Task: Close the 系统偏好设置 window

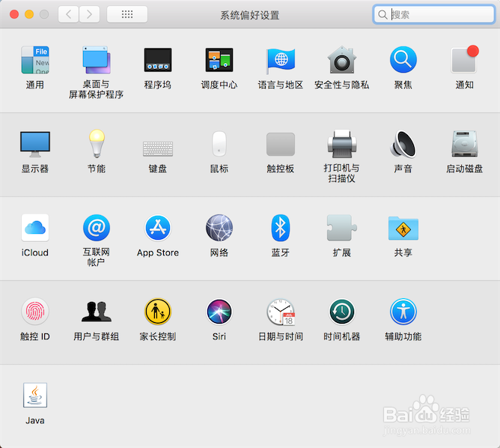Action: click(14, 14)
